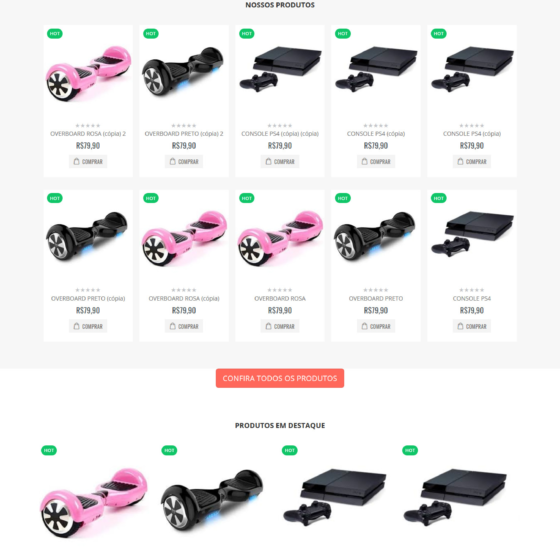This screenshot has width=560, height=560.
Task: Click COMPRAR under plain OVERBOARD PRETO
Action: click(376, 326)
